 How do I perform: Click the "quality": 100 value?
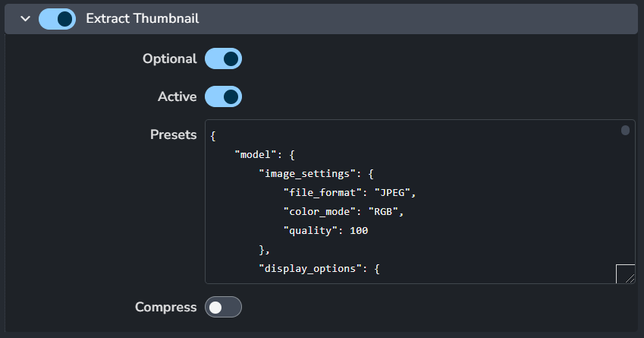click(359, 230)
